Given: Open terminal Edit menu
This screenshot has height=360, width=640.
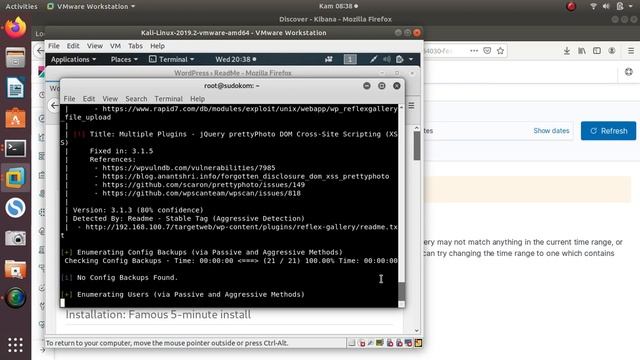Looking at the screenshot, I should (89, 99).
